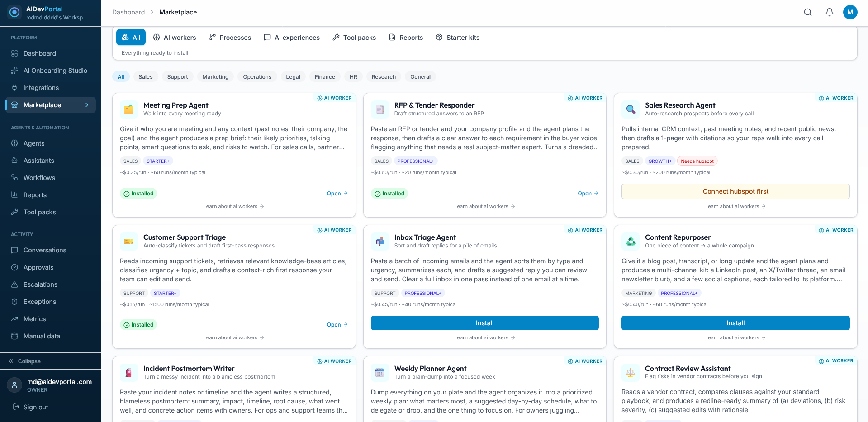Filter by HR chip
The image size is (868, 422).
click(x=353, y=77)
